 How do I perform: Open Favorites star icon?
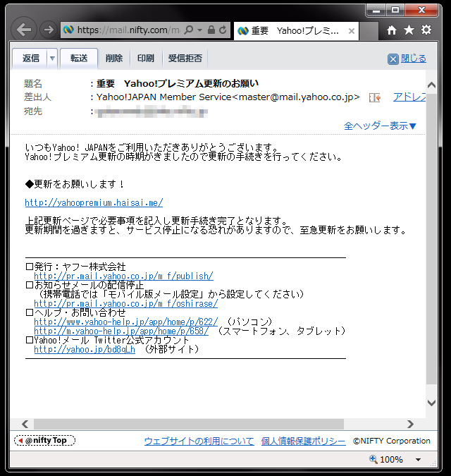(409, 30)
